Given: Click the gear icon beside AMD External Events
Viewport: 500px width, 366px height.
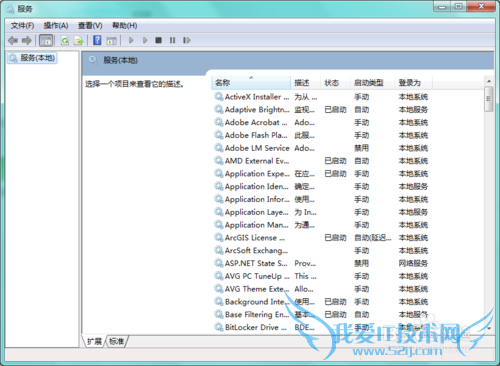Looking at the screenshot, I should pyautogui.click(x=219, y=161).
